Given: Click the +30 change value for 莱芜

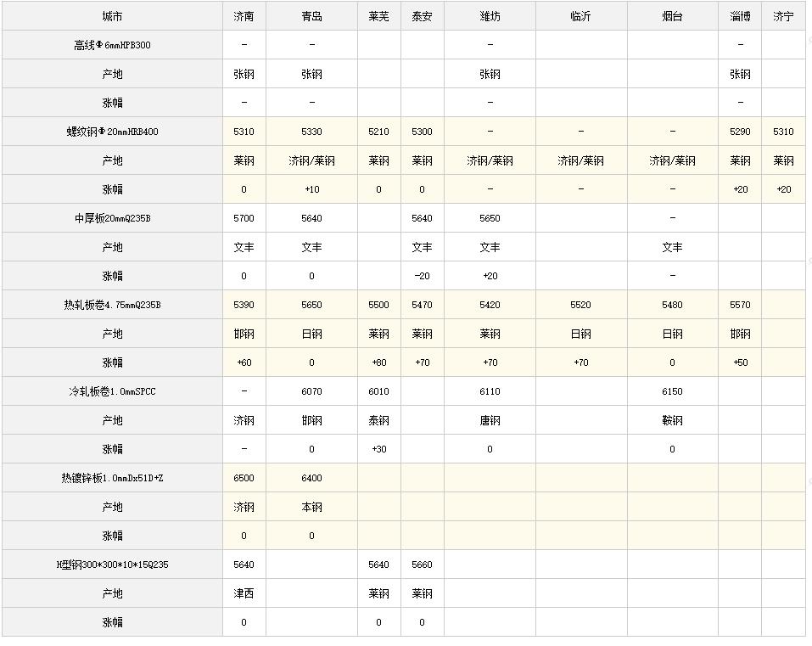Looking at the screenshot, I should [379, 448].
